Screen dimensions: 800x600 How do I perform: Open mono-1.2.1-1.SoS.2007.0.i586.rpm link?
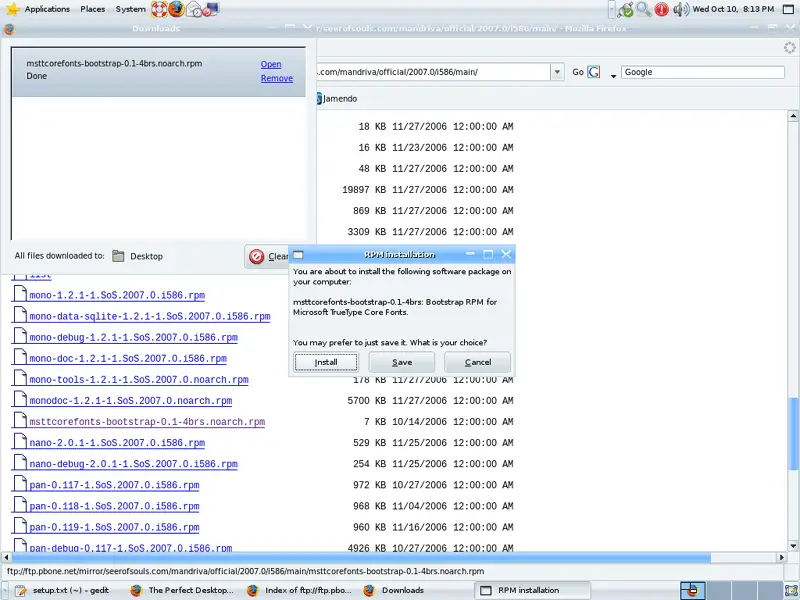click(117, 295)
